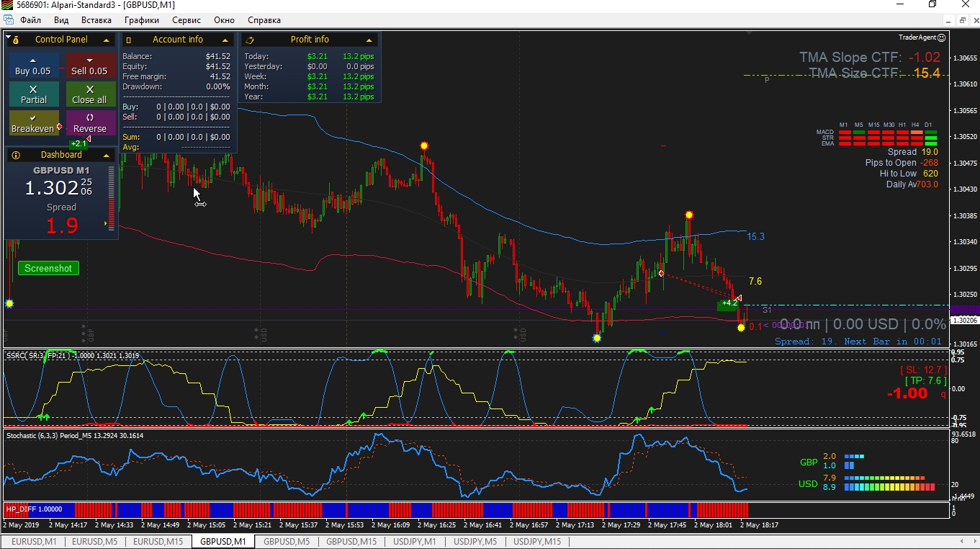This screenshot has width=980, height=549.
Task: Open the Вставка menu
Action: tap(96, 20)
